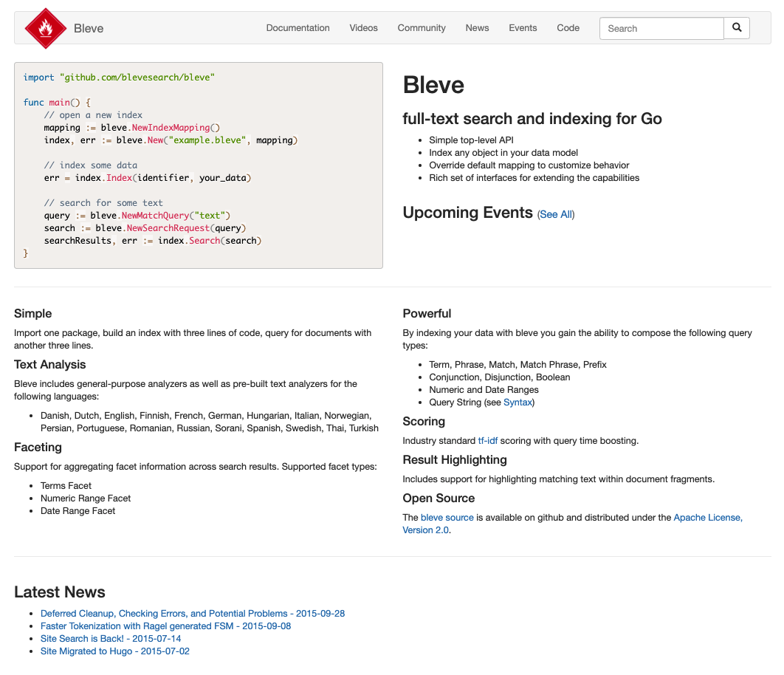The height and width of the screenshot is (675, 784).
Task: Open Faster Tokenization with Ragel post
Action: point(165,626)
